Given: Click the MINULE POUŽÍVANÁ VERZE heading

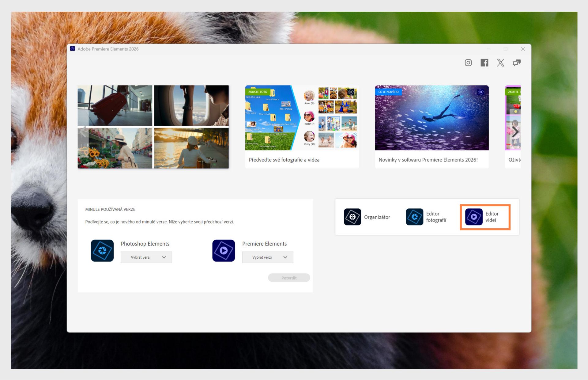Looking at the screenshot, I should pos(110,210).
